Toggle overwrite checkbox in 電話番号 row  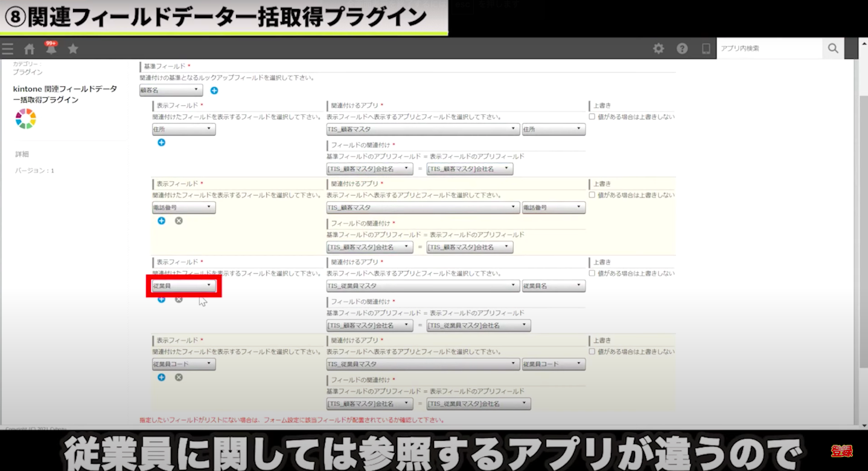click(x=592, y=195)
